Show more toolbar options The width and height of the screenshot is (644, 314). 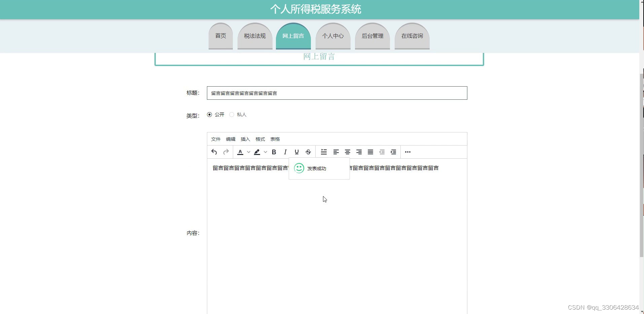[408, 152]
